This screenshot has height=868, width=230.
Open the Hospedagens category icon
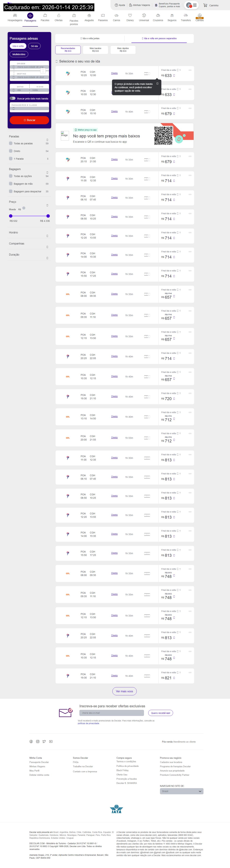pyautogui.click(x=15, y=15)
